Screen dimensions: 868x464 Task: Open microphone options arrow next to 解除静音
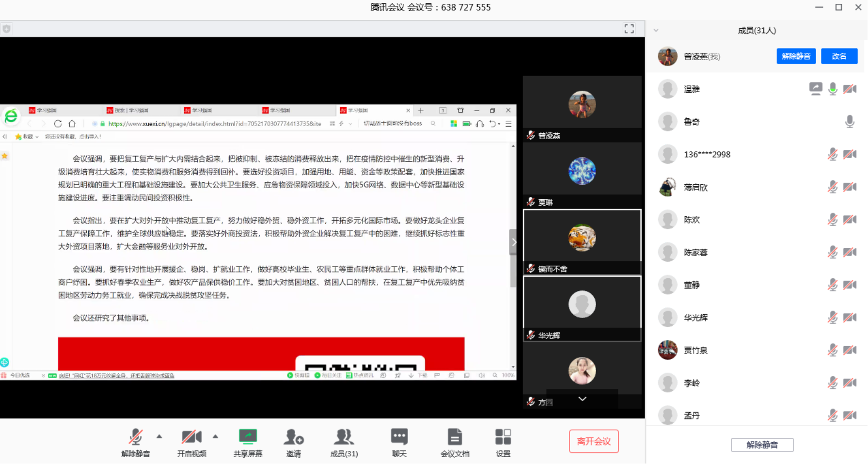tap(159, 437)
